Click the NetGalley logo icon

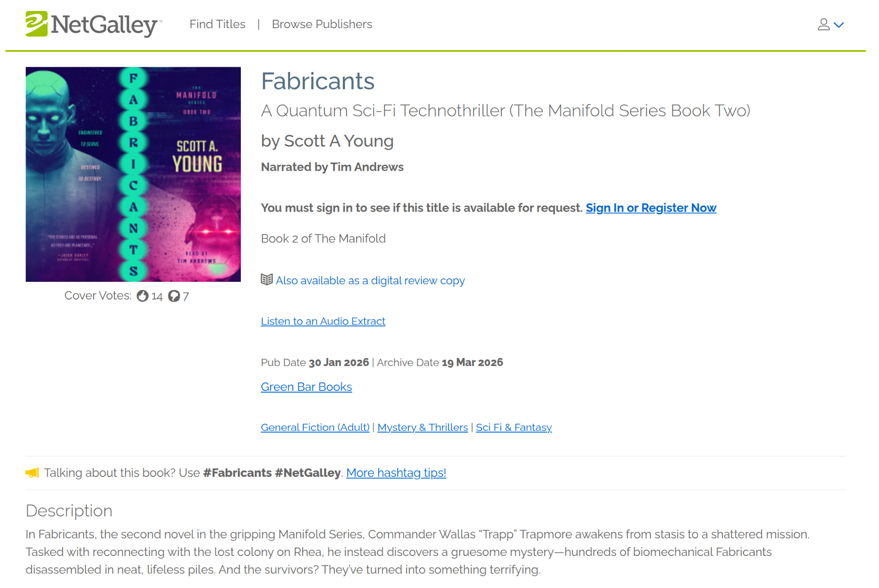[36, 24]
